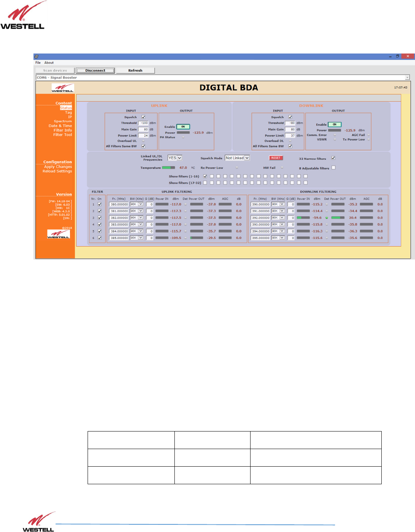
Task: Switch the Uplink Enable ON toggle
Action: coord(183,127)
